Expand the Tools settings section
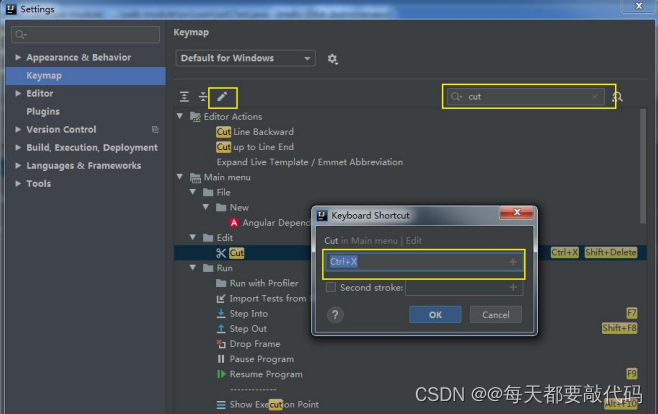This screenshot has height=414, width=658. tap(18, 183)
